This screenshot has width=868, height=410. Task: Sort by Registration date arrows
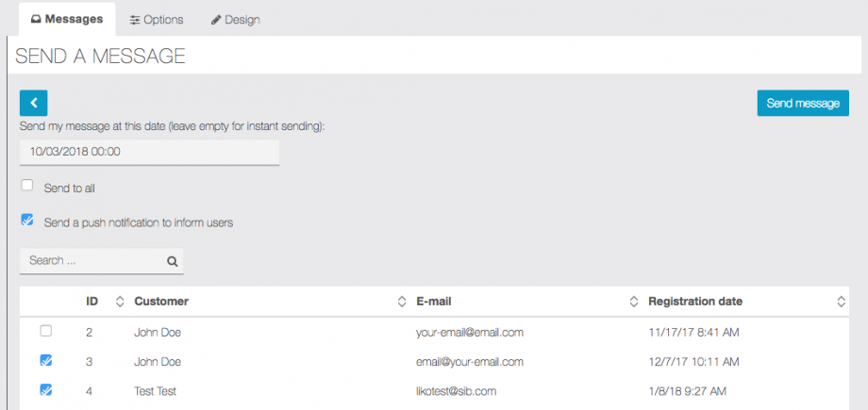coord(841,302)
